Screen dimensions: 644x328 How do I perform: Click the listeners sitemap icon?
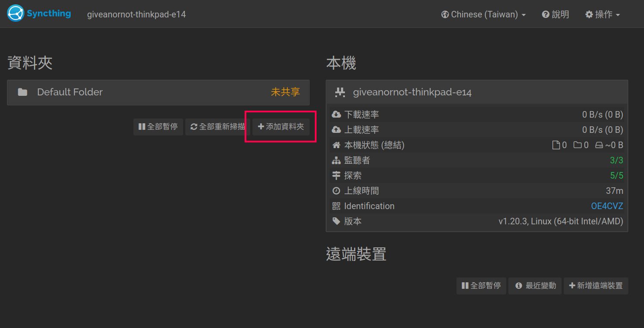tap(336, 160)
